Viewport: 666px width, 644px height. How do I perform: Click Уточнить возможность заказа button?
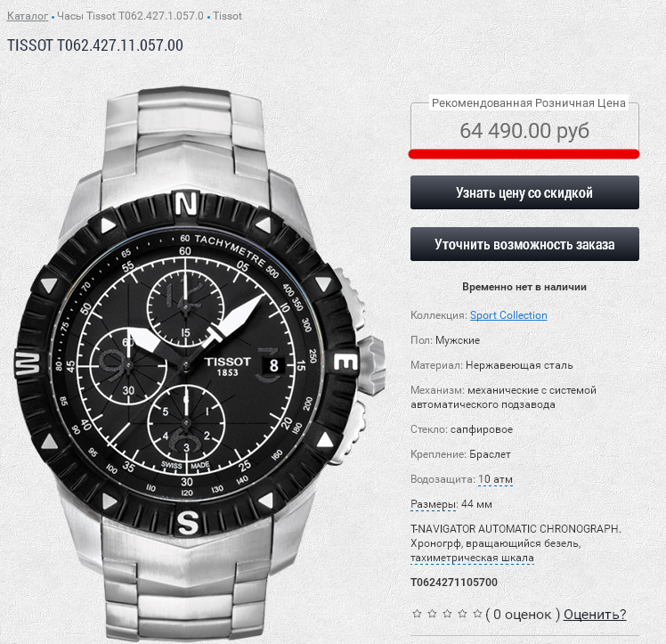[524, 244]
